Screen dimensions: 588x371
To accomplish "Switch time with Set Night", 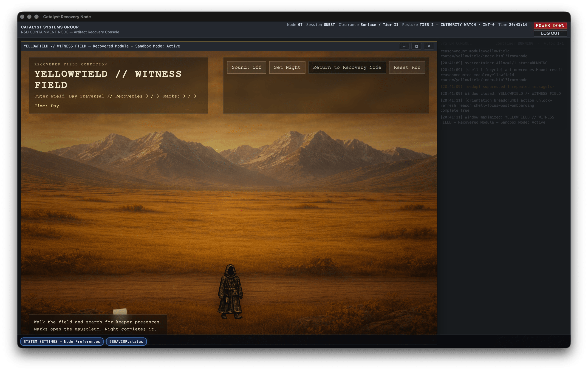I will pos(287,67).
